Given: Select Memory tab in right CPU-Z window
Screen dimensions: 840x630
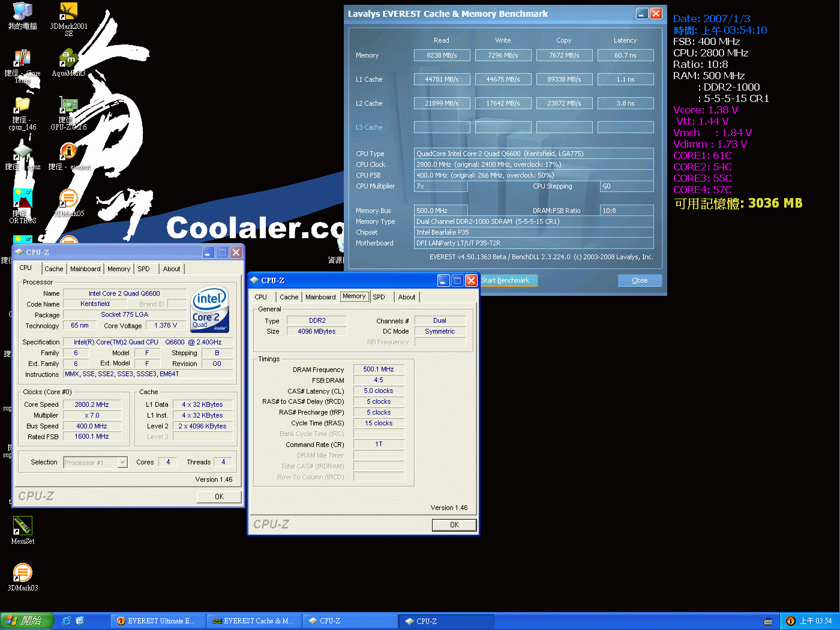Looking at the screenshot, I should tap(354, 296).
